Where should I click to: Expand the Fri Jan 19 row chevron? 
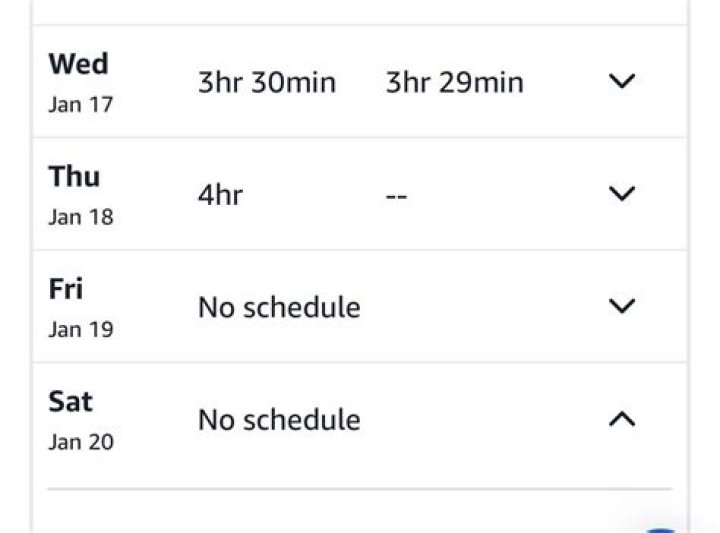[x=622, y=306]
